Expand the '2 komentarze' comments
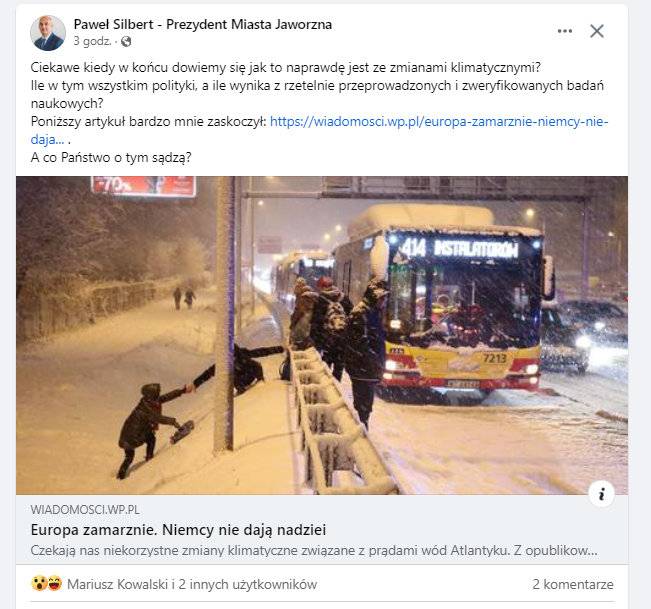Viewport: 651px width, 609px height. pyautogui.click(x=573, y=585)
